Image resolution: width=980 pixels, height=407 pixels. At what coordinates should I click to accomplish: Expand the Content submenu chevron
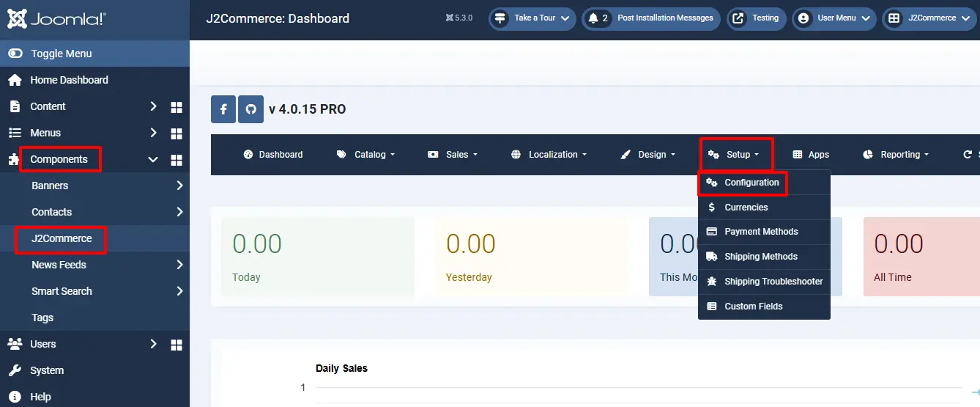tap(153, 106)
